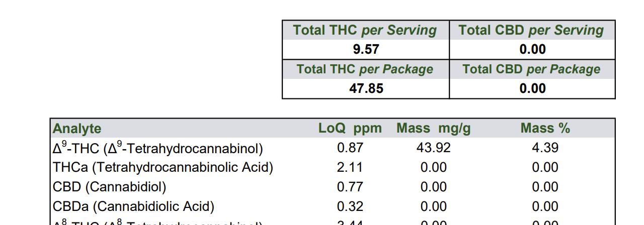Click the Total THC per Package header

(365, 69)
